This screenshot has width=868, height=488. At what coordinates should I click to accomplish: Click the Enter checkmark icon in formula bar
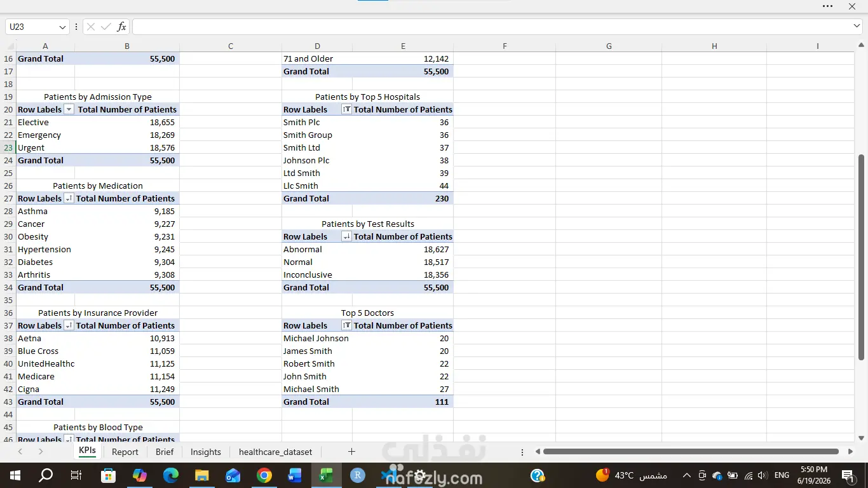[x=106, y=27]
